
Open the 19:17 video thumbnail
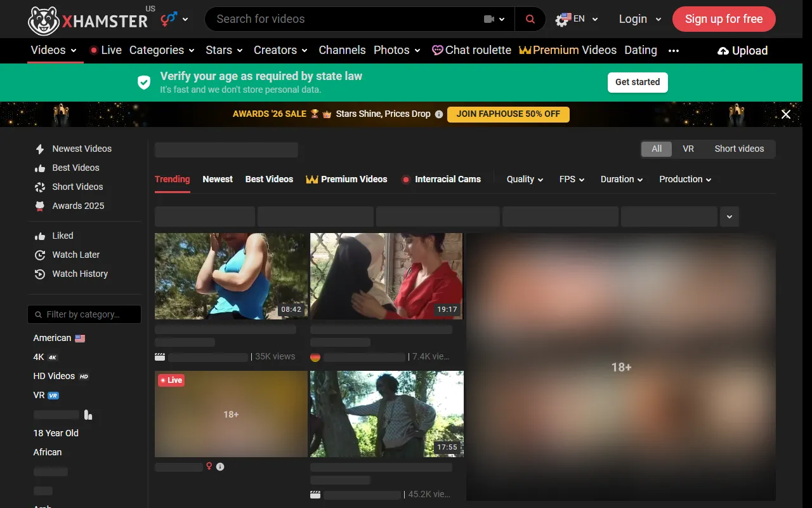[x=386, y=276]
